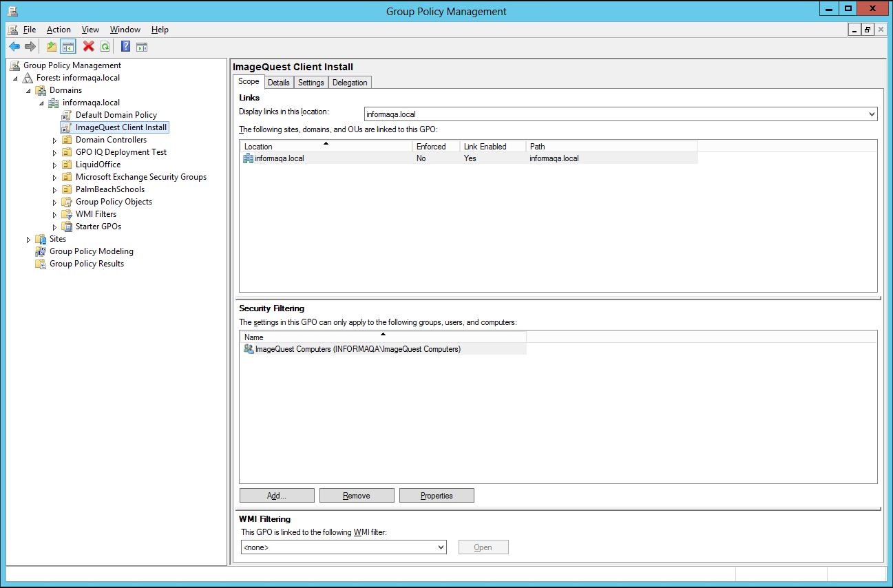
Task: Click the Add... button
Action: 277,496
